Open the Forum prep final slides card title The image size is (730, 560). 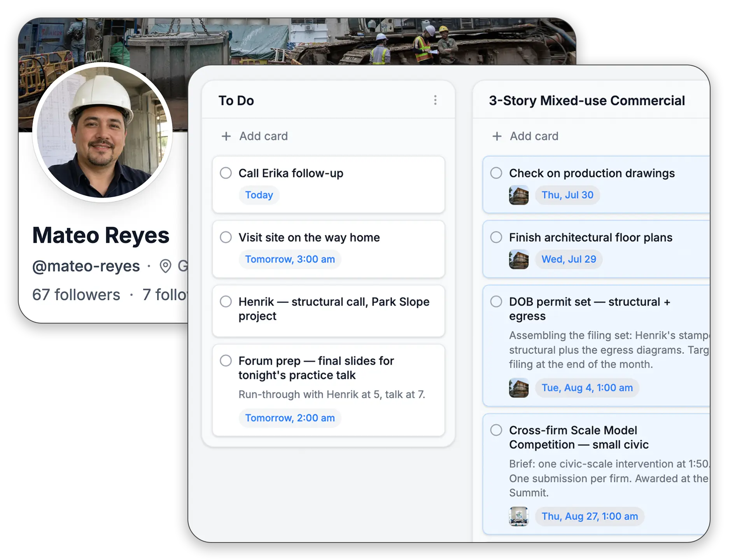coord(316,368)
